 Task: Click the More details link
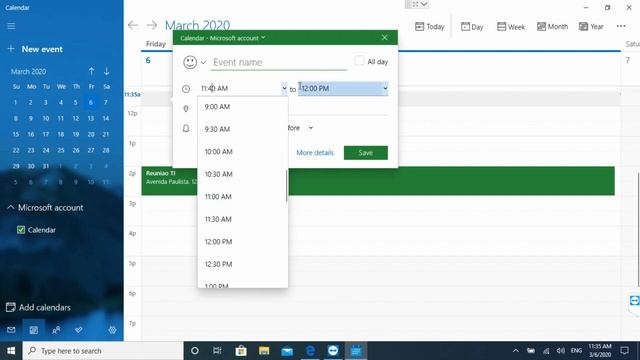click(x=315, y=153)
